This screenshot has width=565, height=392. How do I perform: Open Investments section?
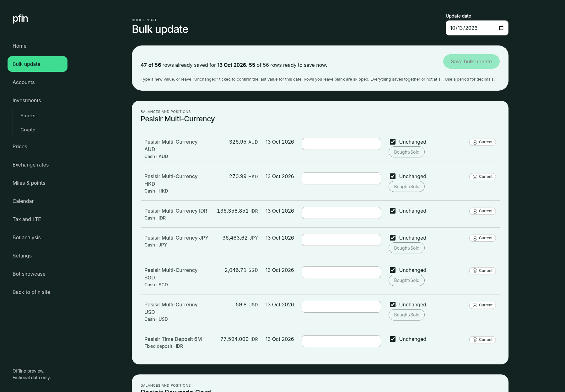37,100
